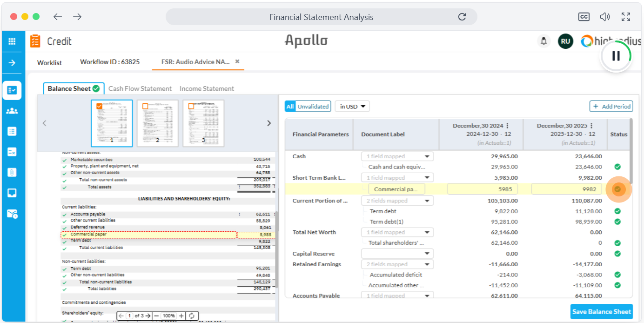Screen dimensions: 644x323
Task: Click the Add Period button
Action: pos(611,107)
